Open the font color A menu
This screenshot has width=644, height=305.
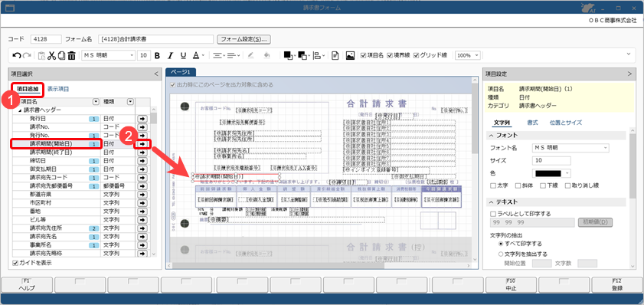click(198, 55)
